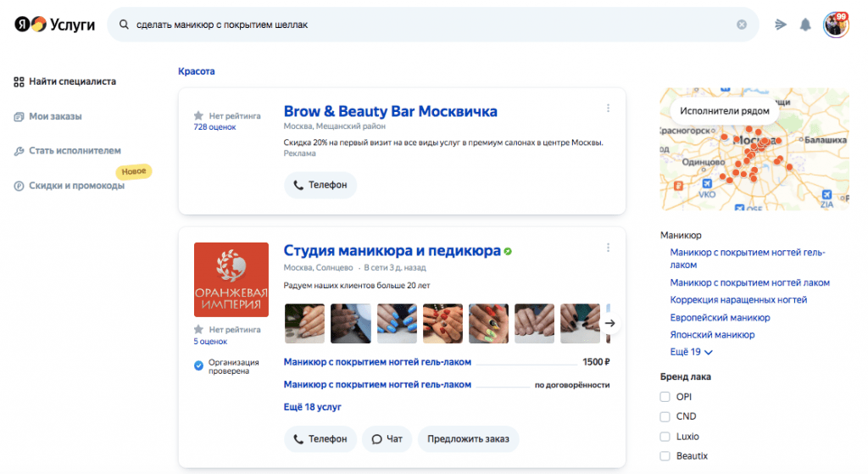Open Скидки и промокоды

point(70,186)
